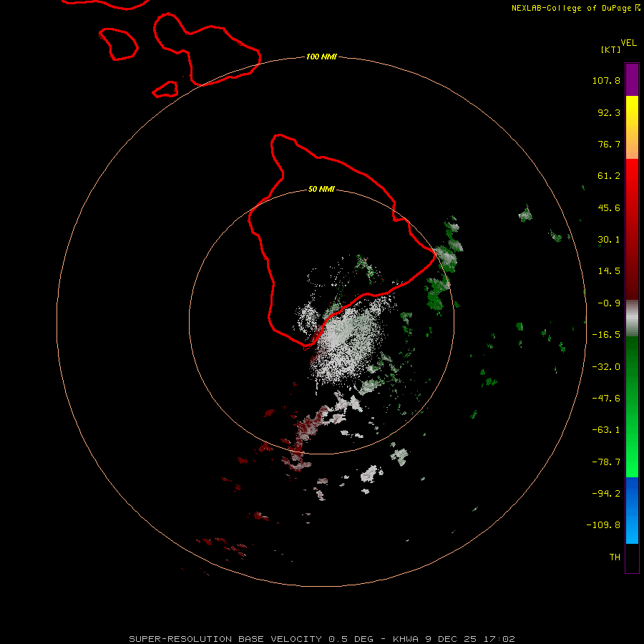Click the TH label beside the color bar
The image size is (644, 644).
615,557
